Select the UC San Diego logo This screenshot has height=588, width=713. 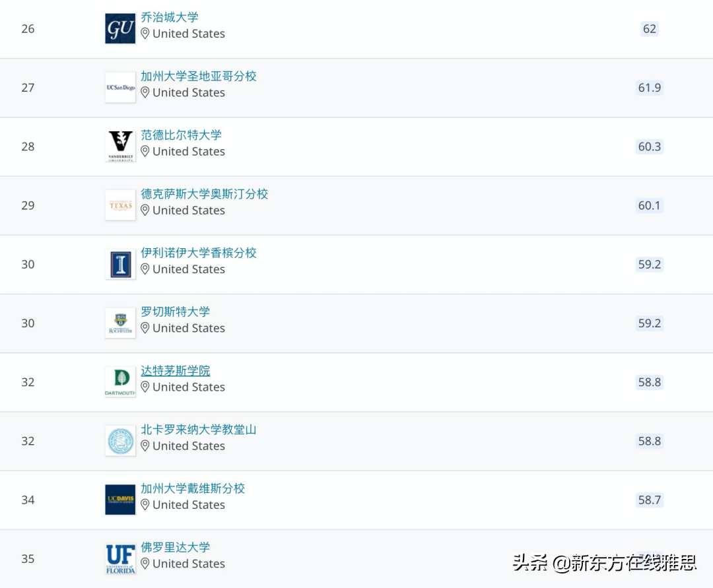pos(119,87)
